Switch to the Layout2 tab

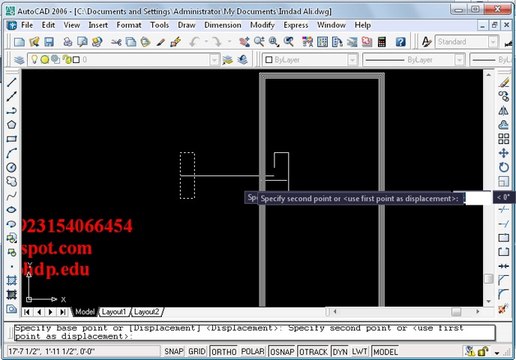[x=147, y=312]
